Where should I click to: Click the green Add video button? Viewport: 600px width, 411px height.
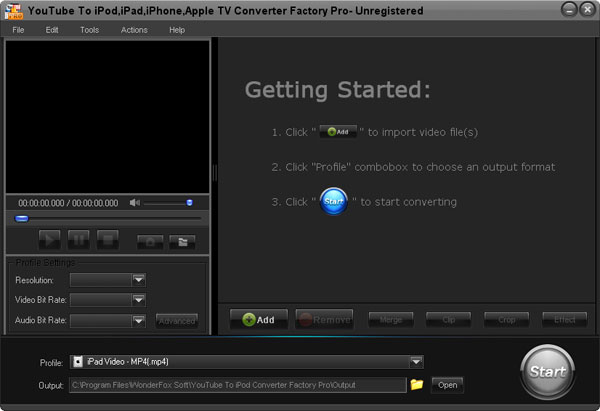click(258, 320)
